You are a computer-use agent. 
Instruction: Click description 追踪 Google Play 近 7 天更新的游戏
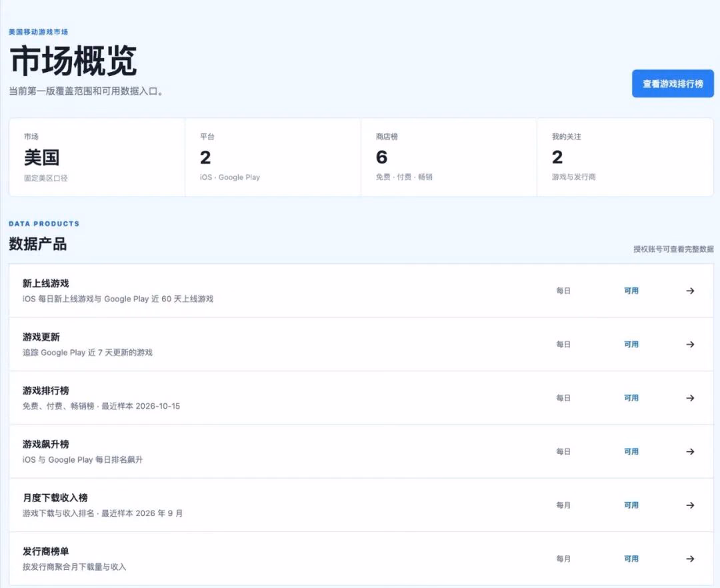tap(87, 353)
